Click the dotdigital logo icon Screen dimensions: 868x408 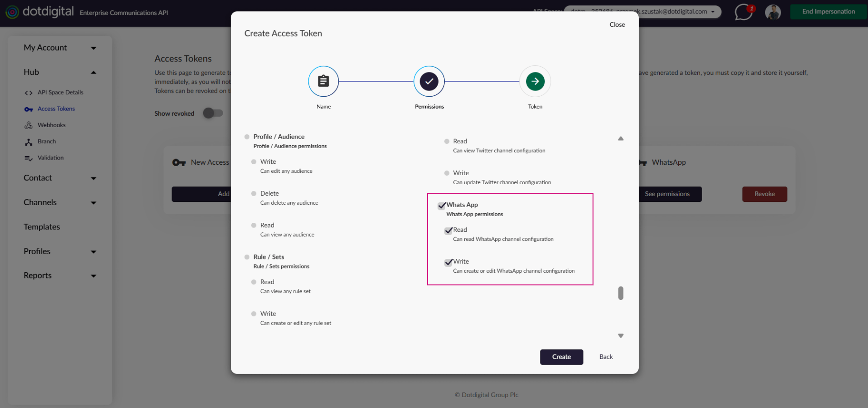point(12,12)
